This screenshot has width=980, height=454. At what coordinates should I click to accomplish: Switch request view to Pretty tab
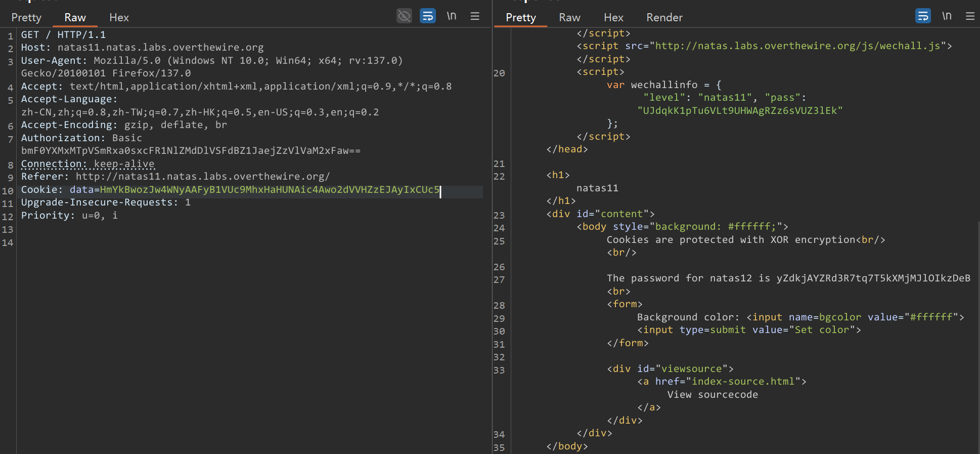point(26,18)
